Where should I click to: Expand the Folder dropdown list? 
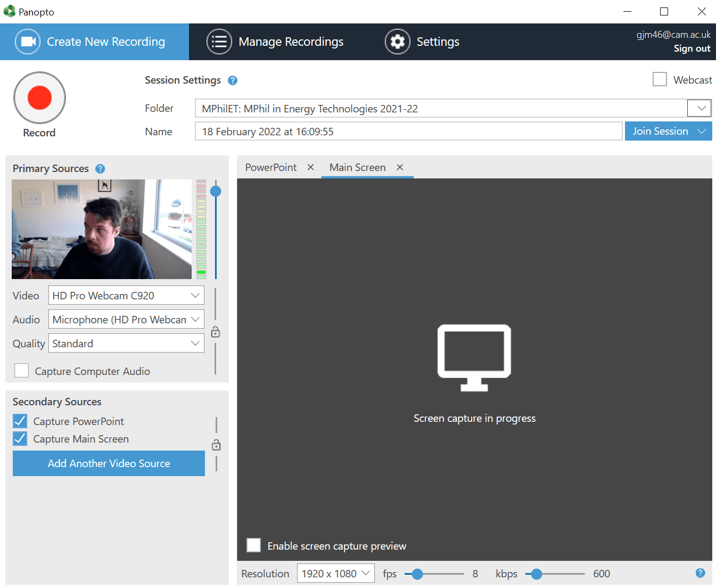coord(699,108)
